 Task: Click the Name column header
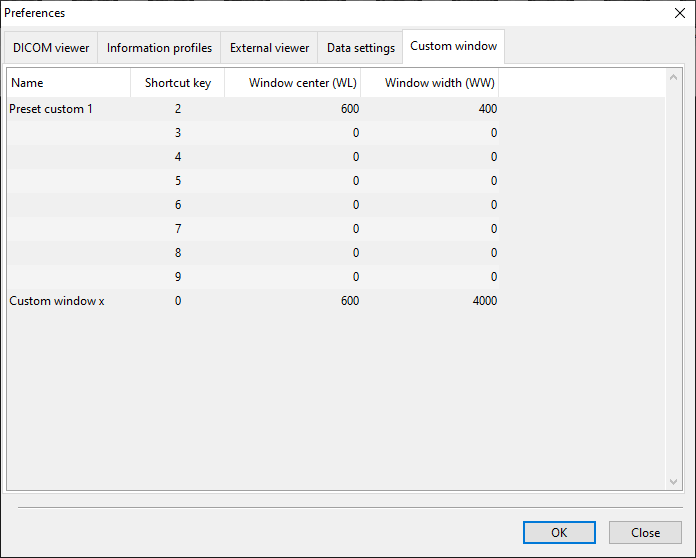(69, 83)
